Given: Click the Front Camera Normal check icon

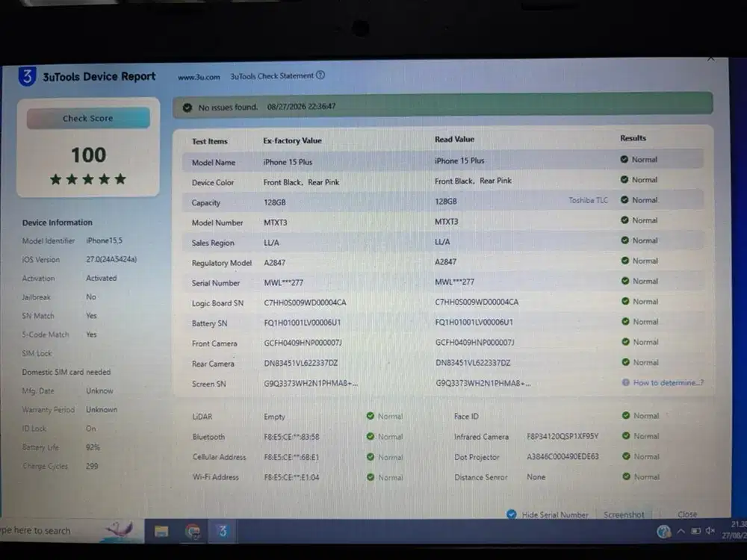Looking at the screenshot, I should pos(625,342).
